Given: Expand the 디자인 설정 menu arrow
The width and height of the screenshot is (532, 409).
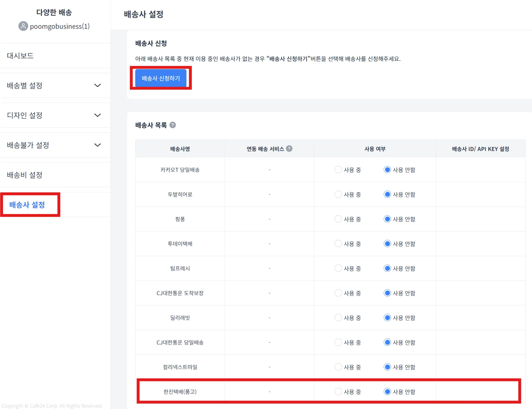Looking at the screenshot, I should (x=98, y=115).
